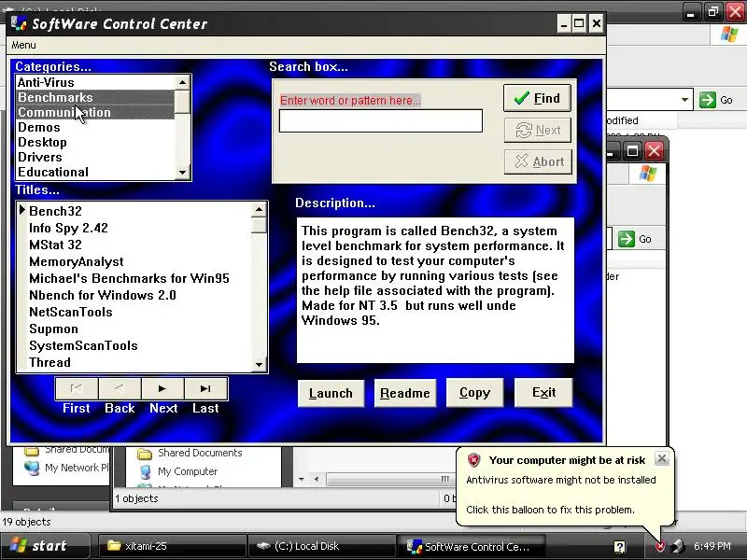This screenshot has height=560, width=747.
Task: Open the Start menu
Action: coord(44,546)
